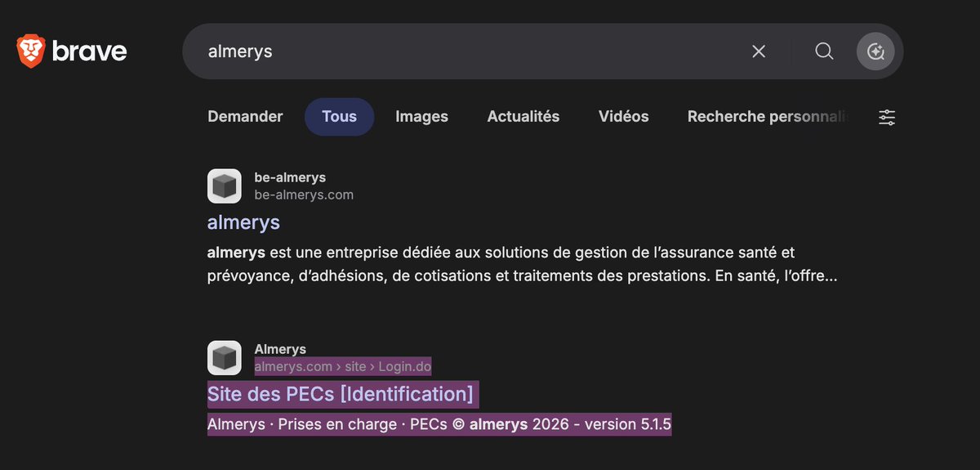Open the Site des PECs [Identification] link

[x=341, y=394]
